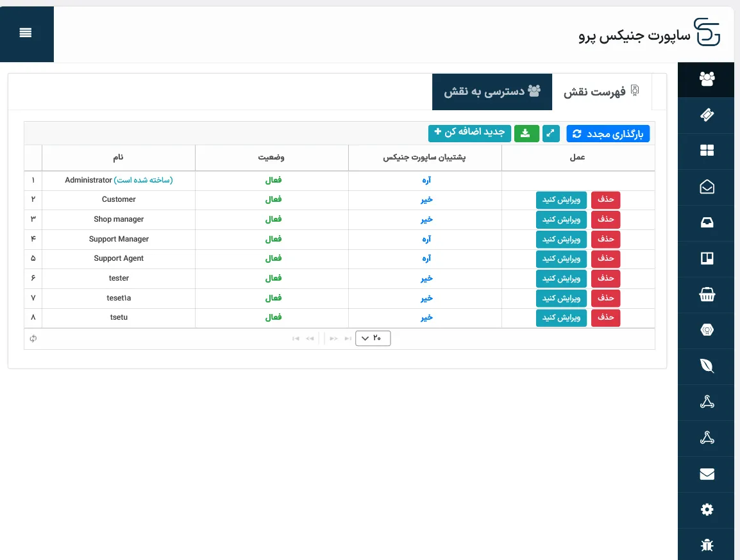
Task: Click ویرایش کنید for teset1a row
Action: click(561, 298)
